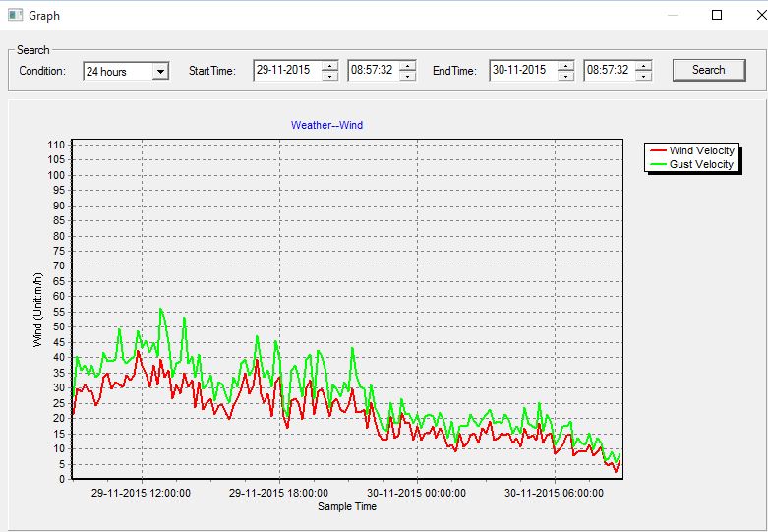The height and width of the screenshot is (532, 768).
Task: Increase Start Time clock with up arrow
Action: point(407,66)
